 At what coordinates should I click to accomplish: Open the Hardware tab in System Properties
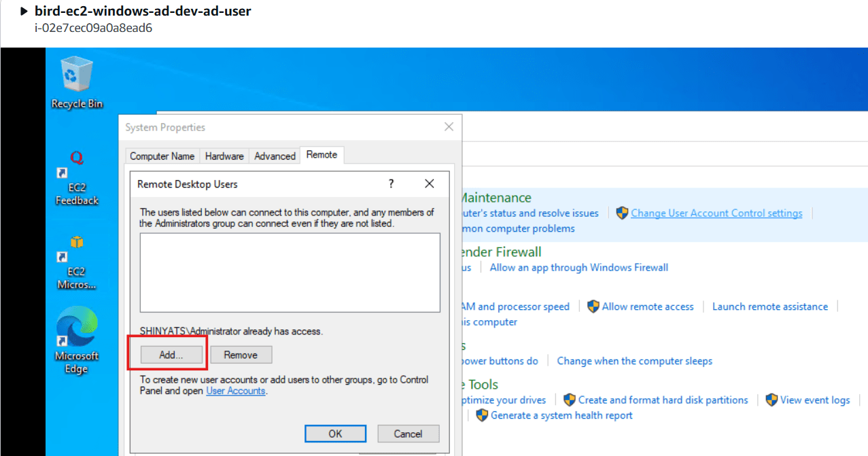[x=224, y=156]
